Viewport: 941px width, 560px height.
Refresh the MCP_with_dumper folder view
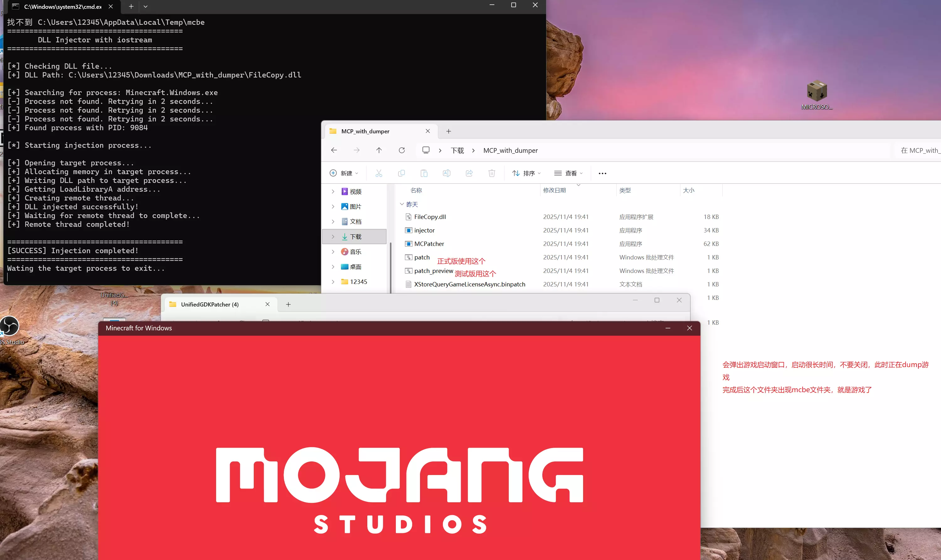401,150
